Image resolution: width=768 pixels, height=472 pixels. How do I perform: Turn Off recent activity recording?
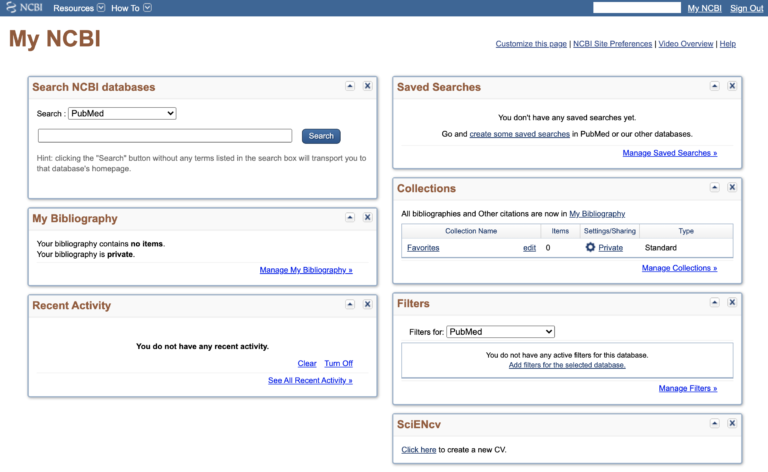pyautogui.click(x=338, y=363)
